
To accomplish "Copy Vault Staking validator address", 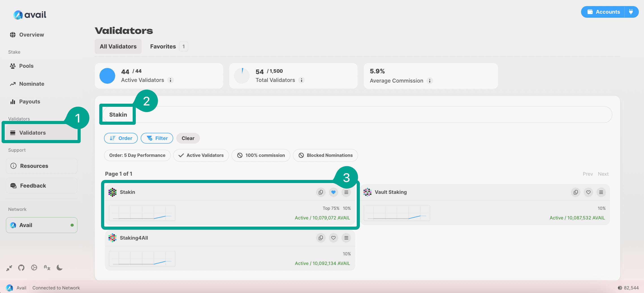I will pos(576,192).
